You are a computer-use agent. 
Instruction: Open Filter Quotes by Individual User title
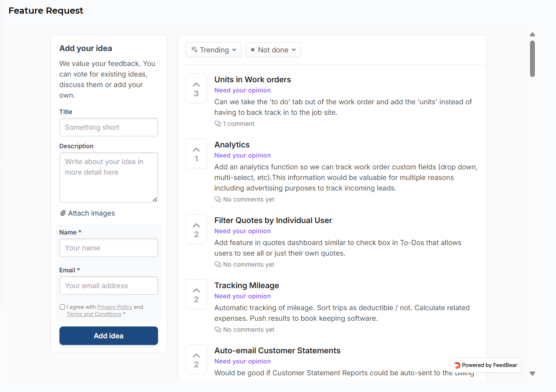[273, 220]
